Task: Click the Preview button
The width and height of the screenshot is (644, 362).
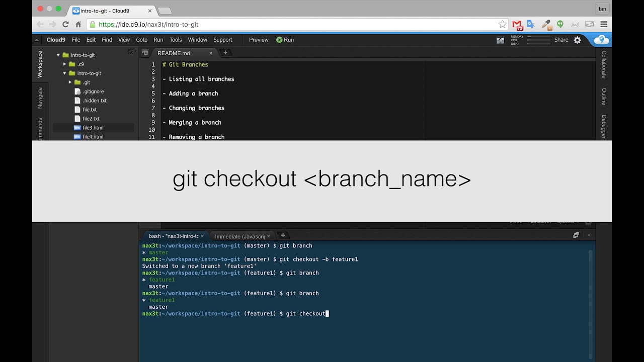Action: point(259,40)
